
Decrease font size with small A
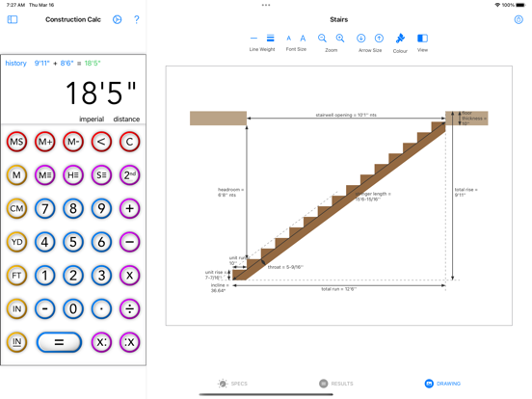click(289, 39)
